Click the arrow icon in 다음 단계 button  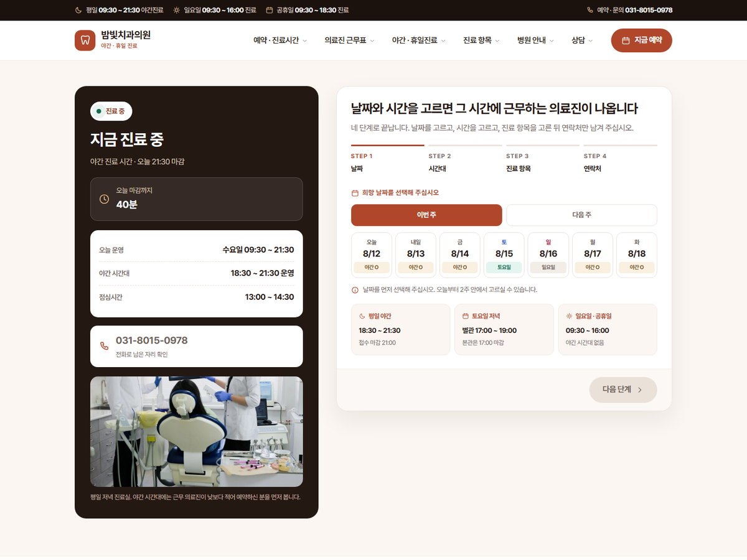point(640,390)
